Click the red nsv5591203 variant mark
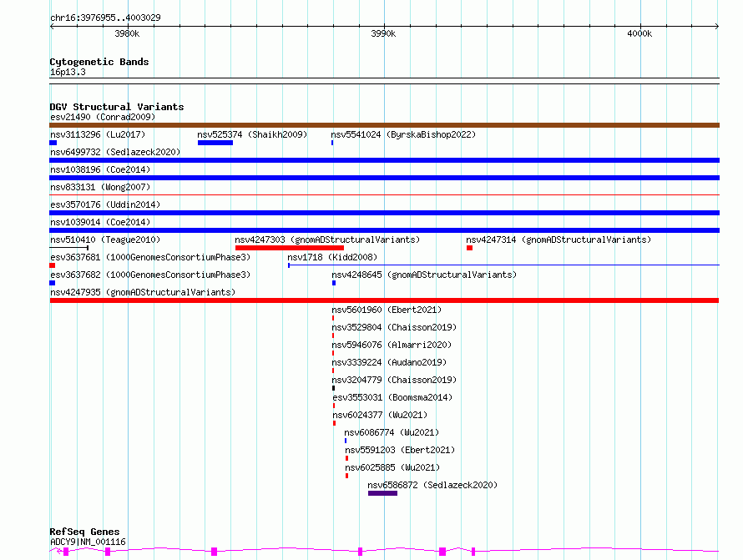 click(x=346, y=458)
